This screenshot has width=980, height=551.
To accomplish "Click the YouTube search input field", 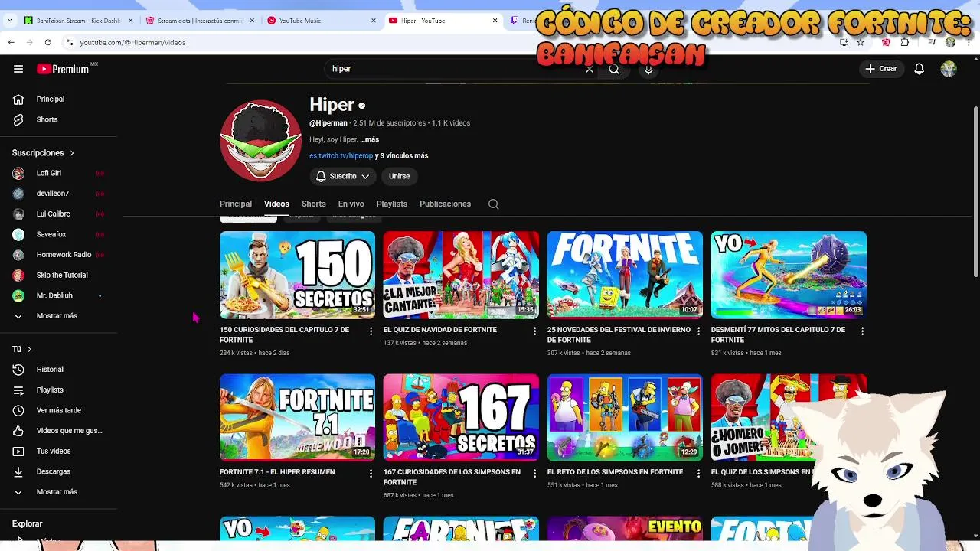I will (x=456, y=69).
